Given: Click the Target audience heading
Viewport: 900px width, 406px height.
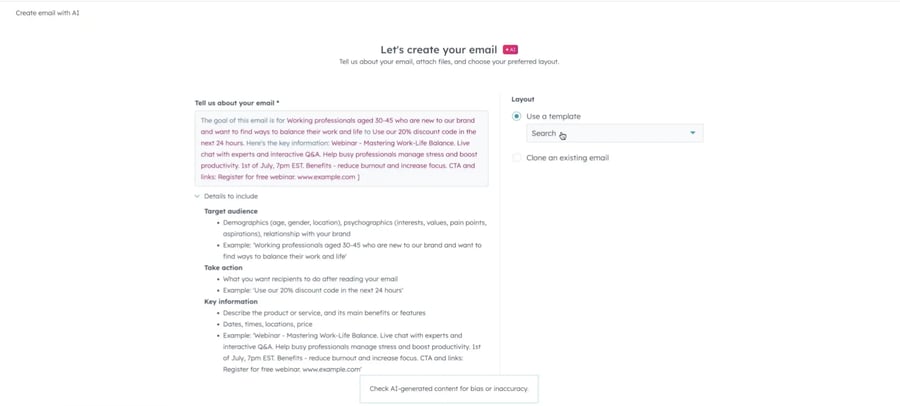Looking at the screenshot, I should coord(231,211).
